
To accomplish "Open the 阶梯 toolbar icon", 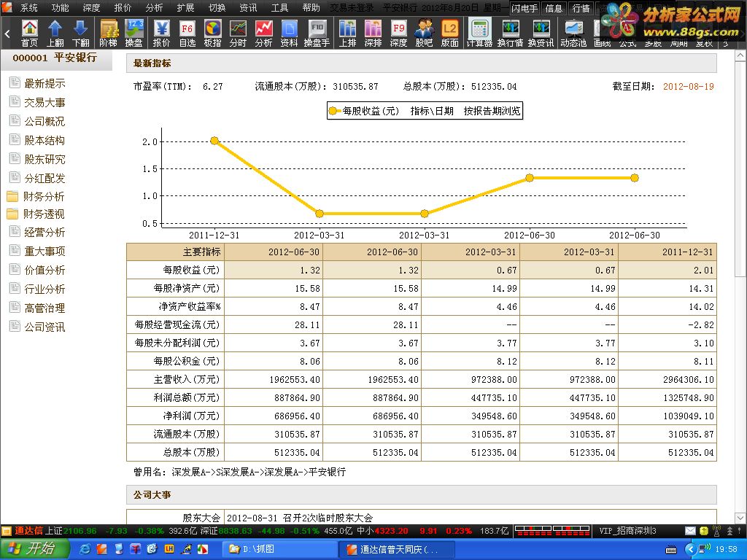I will [109, 33].
